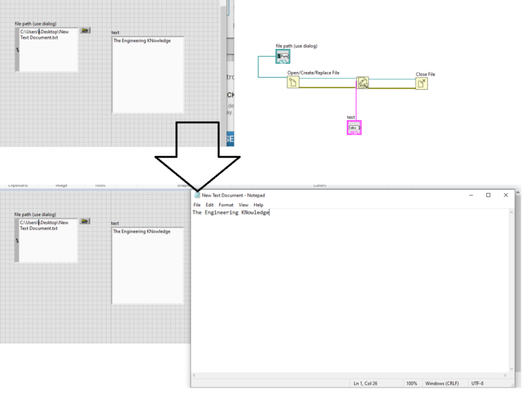Maximize the Notepad window
The width and height of the screenshot is (532, 400).
pyautogui.click(x=488, y=195)
